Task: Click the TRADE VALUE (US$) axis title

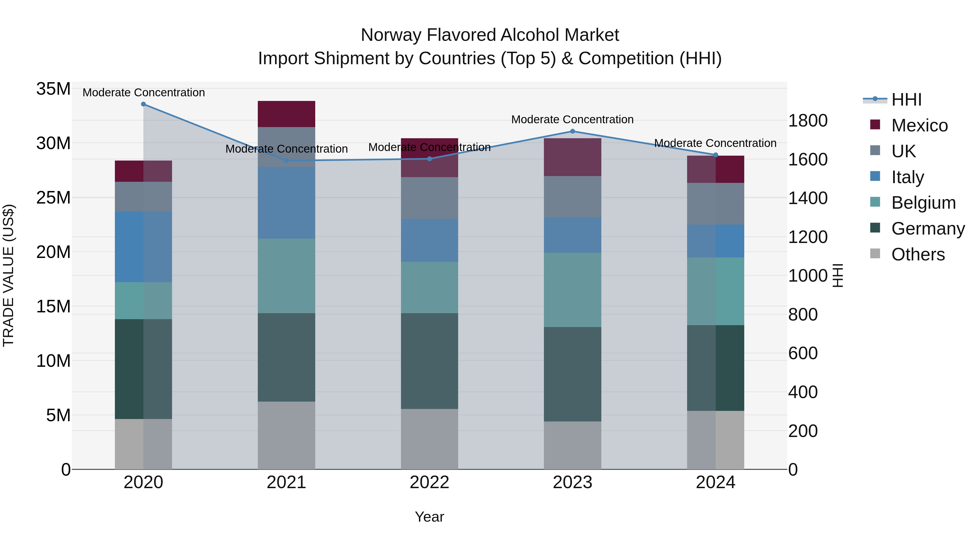Action: [8, 275]
